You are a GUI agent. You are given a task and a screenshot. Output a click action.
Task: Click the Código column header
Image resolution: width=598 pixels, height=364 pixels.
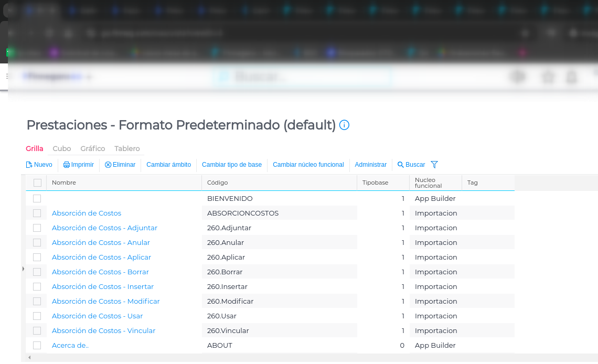[218, 183]
